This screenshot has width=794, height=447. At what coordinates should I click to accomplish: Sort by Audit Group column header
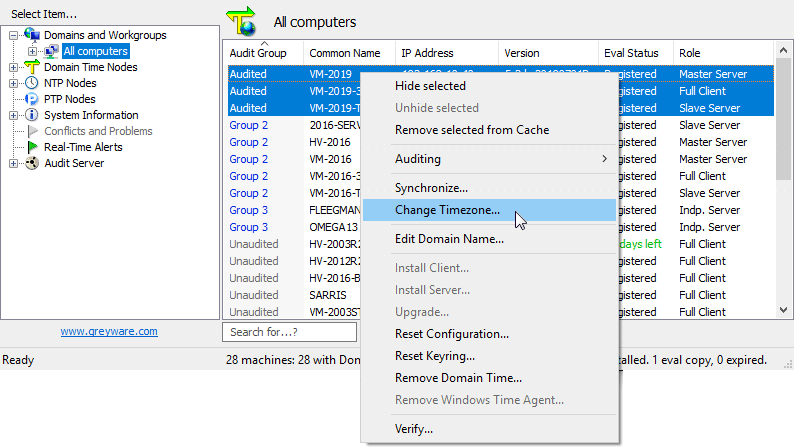coord(263,53)
